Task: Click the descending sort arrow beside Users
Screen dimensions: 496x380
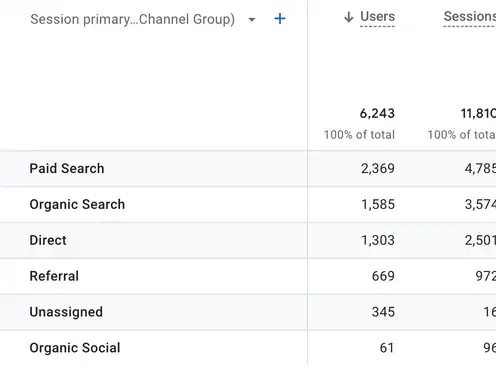Action: [348, 17]
